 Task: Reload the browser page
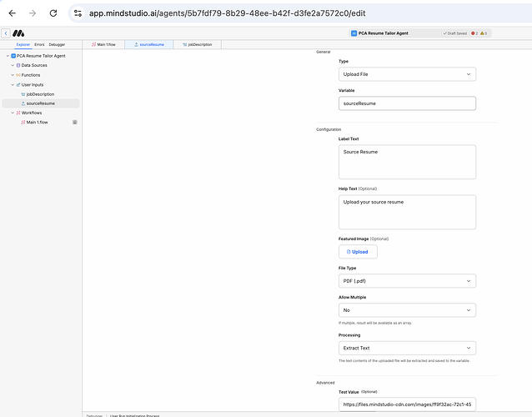coord(53,14)
